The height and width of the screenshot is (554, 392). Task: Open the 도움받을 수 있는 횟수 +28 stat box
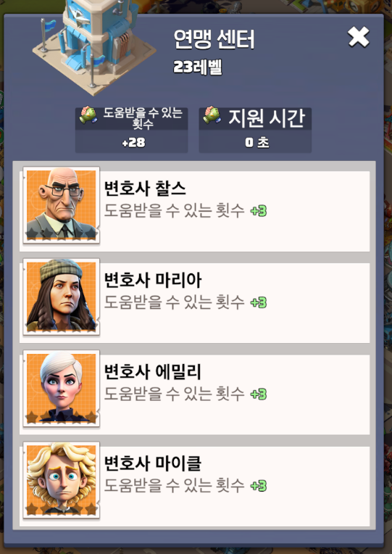(x=131, y=130)
